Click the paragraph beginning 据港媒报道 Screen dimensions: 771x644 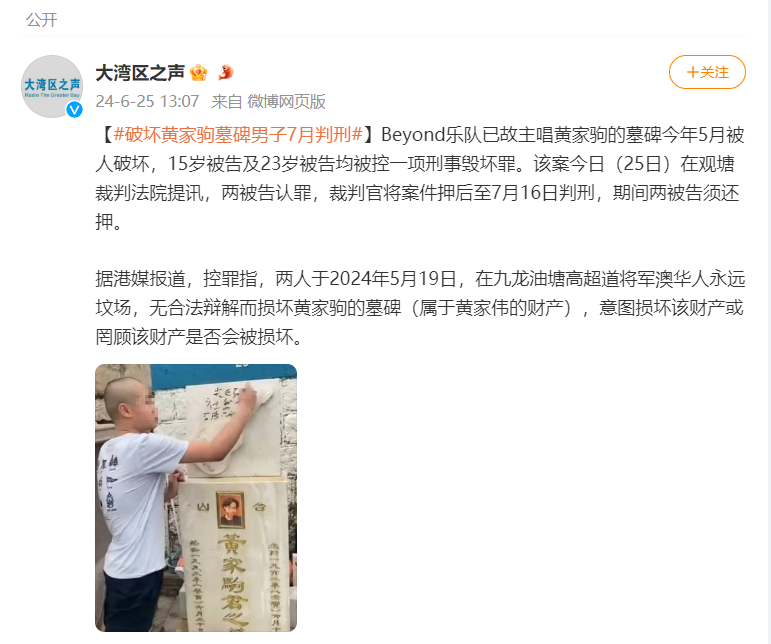(420, 308)
